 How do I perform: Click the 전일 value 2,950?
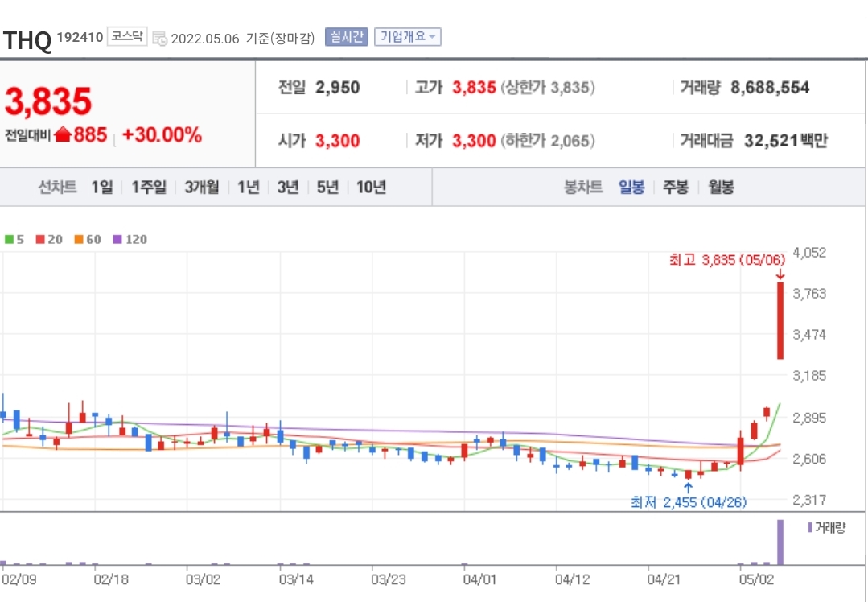tap(337, 88)
